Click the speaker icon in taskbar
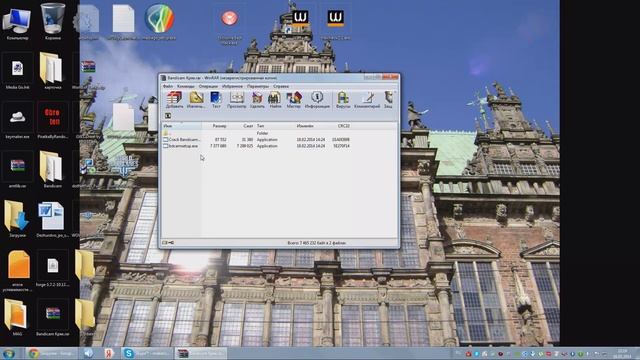Image resolution: width=640 pixels, height=360 pixels. point(89,353)
